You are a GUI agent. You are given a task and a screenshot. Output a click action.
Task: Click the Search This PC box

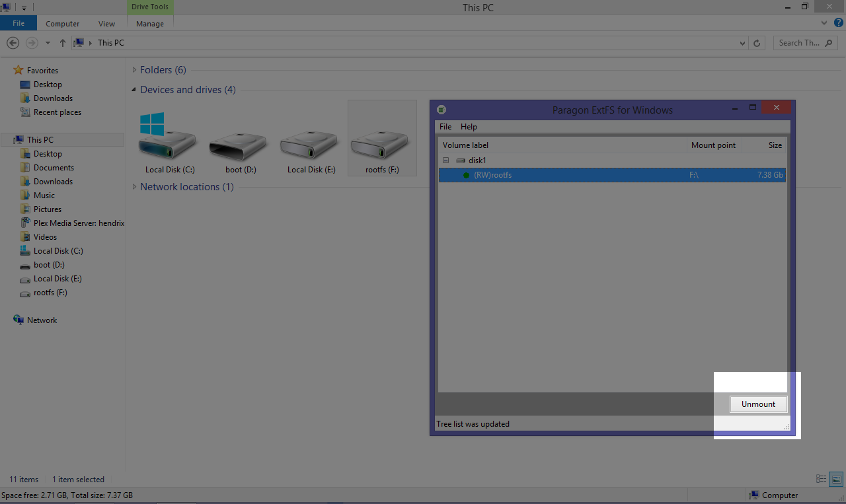(806, 43)
